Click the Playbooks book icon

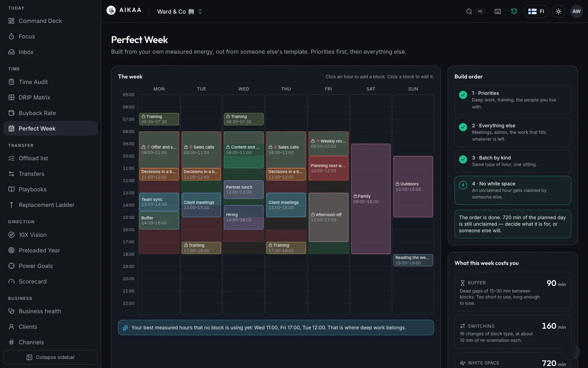tap(11, 189)
